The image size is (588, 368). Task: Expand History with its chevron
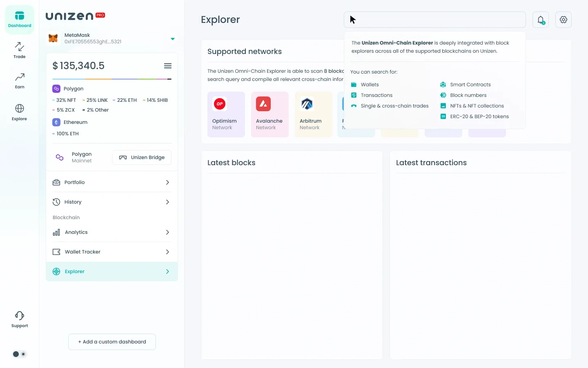click(167, 202)
